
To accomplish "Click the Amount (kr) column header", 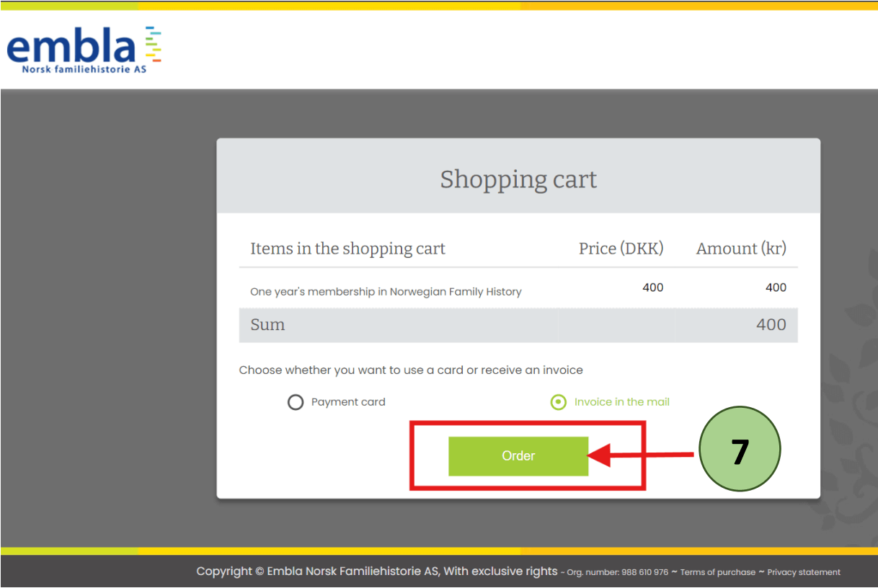I will tap(740, 249).
